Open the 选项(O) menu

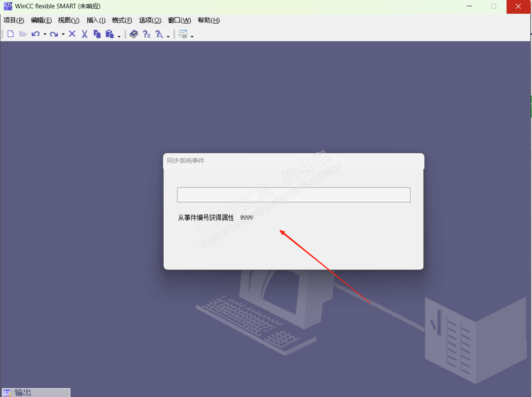150,20
